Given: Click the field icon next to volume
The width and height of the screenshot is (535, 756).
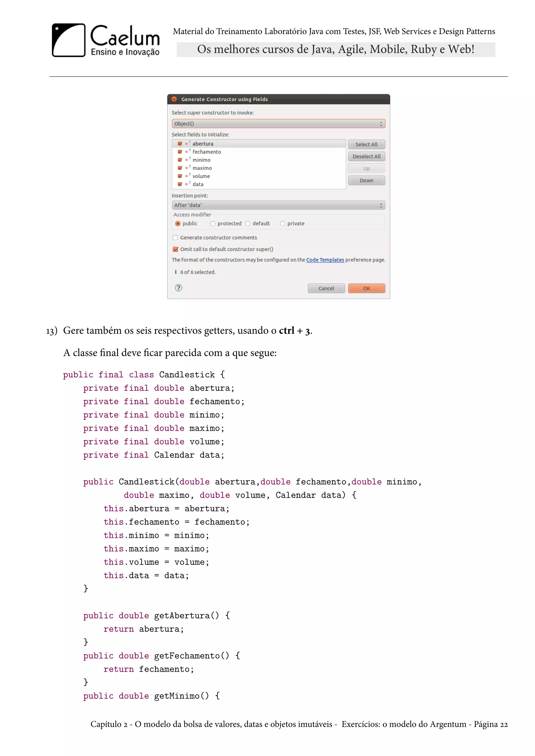Looking at the screenshot, I should pos(188,176).
